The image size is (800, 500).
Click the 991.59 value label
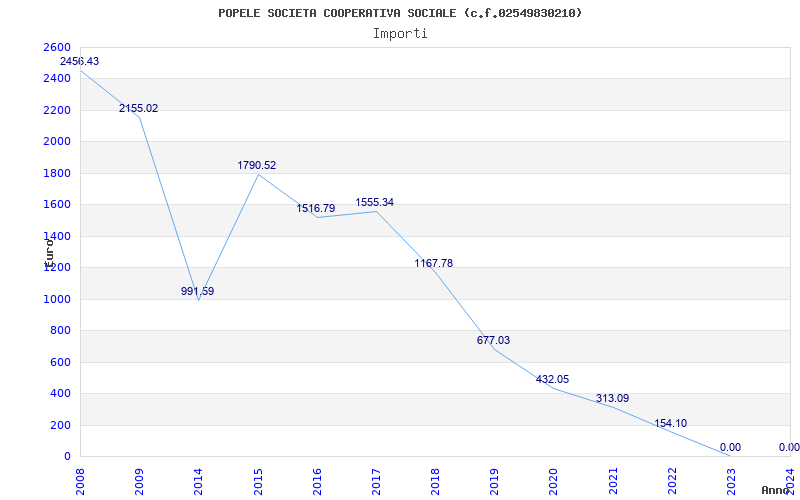(197, 292)
